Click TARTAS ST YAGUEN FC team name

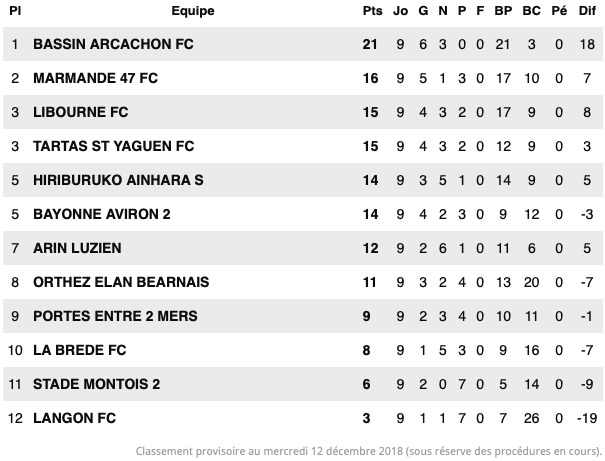point(113,146)
